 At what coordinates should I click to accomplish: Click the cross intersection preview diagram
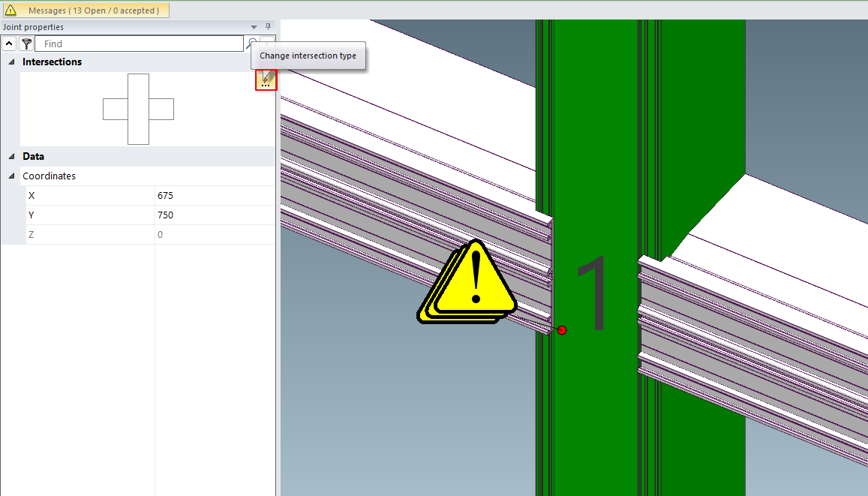(x=138, y=109)
